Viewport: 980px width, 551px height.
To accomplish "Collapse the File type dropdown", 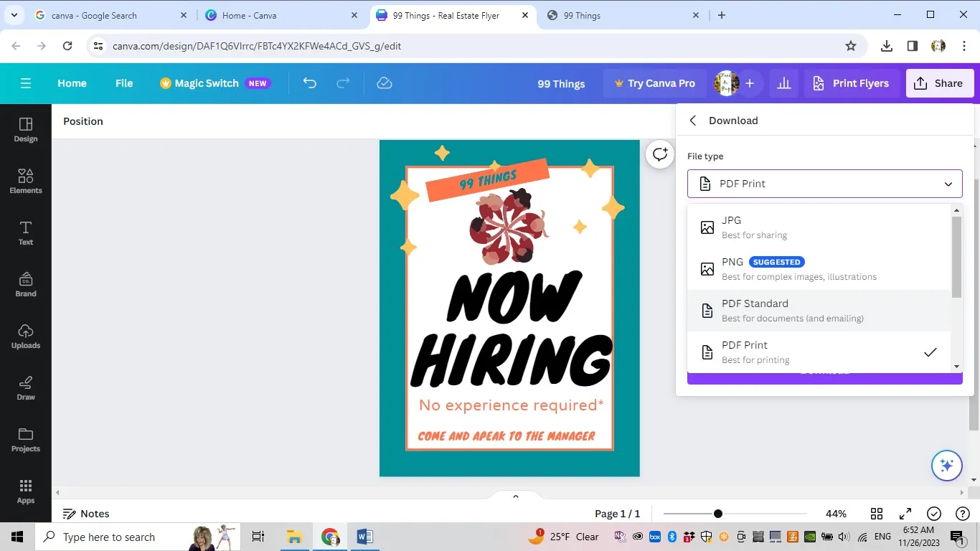I will tap(948, 184).
